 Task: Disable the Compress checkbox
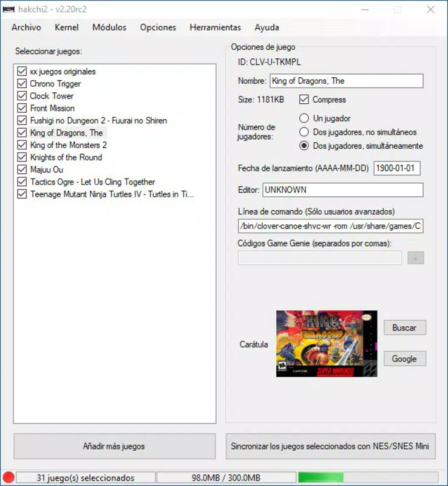point(304,100)
